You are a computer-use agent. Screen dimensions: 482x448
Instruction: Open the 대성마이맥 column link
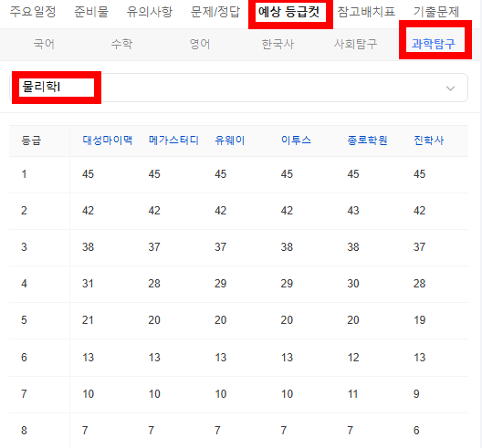click(x=108, y=141)
